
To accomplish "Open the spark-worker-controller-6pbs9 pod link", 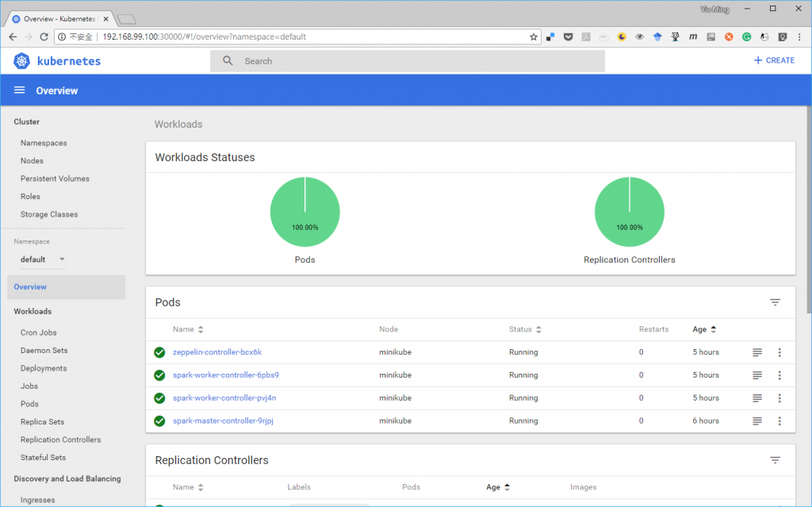I will point(226,374).
